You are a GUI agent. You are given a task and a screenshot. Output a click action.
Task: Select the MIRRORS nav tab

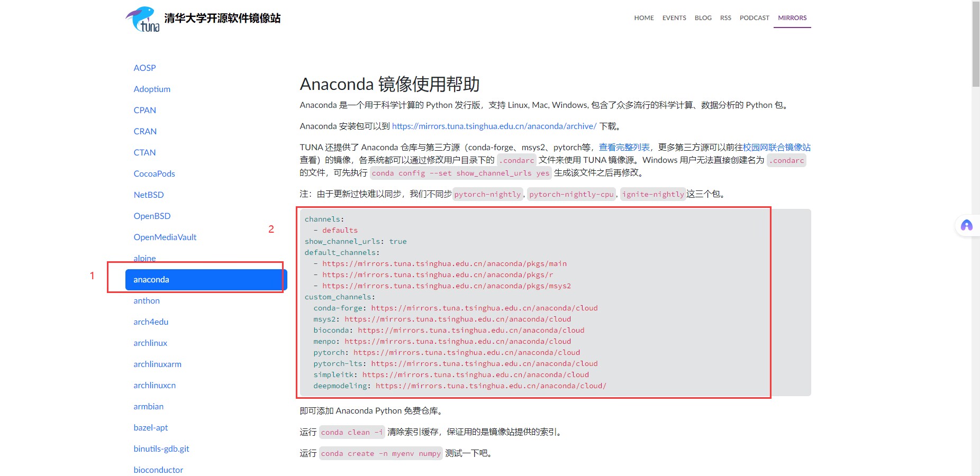pyautogui.click(x=792, y=18)
